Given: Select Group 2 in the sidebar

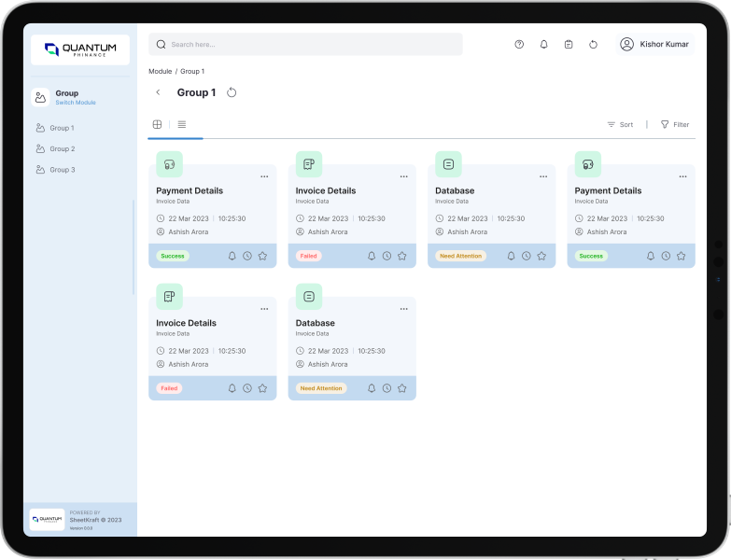Looking at the screenshot, I should point(62,149).
